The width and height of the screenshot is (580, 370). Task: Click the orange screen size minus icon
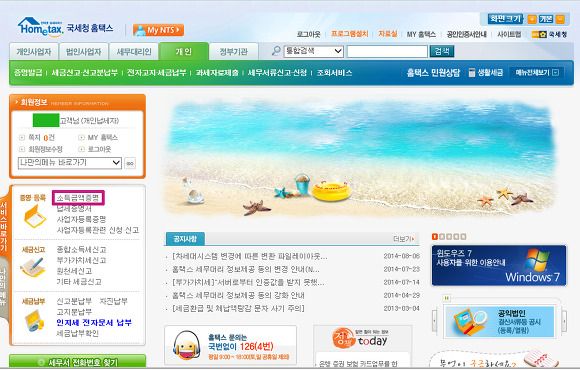[560, 18]
